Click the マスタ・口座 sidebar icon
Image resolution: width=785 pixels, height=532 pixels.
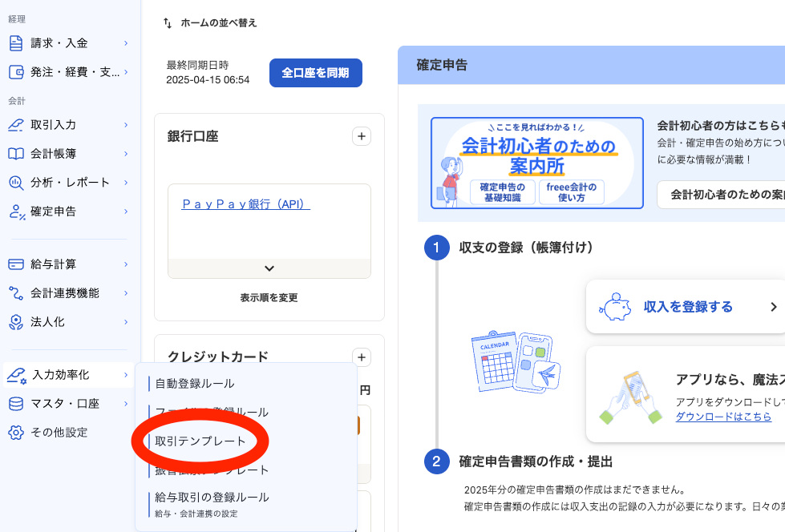(18, 403)
